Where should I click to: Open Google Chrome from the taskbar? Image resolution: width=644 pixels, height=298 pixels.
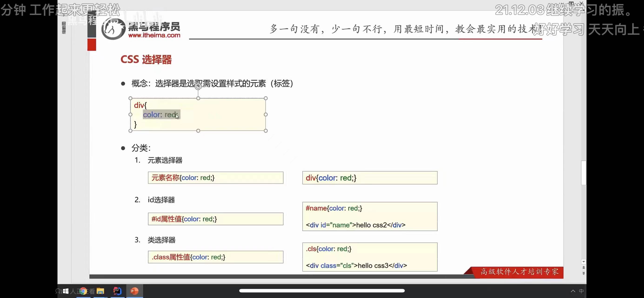click(x=83, y=291)
